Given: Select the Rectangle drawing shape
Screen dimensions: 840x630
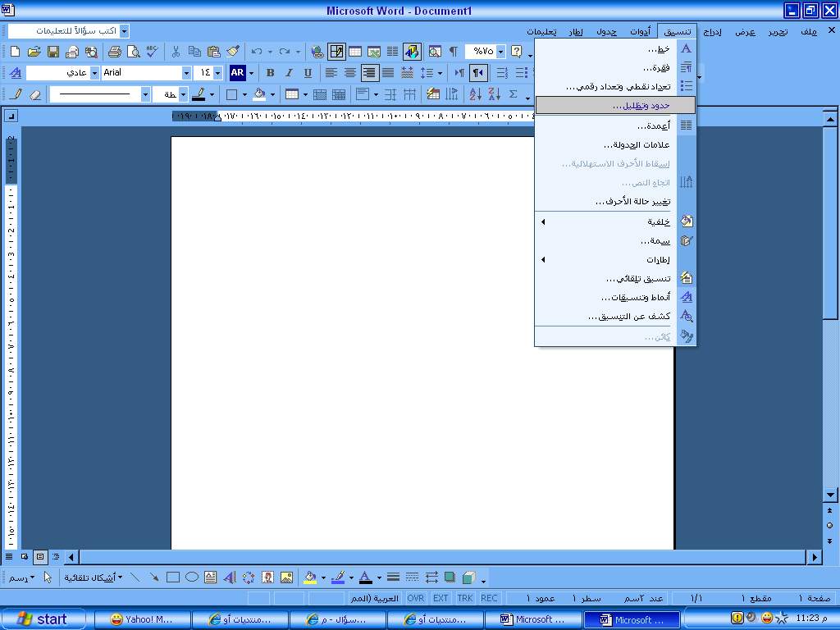Looking at the screenshot, I should 172,577.
